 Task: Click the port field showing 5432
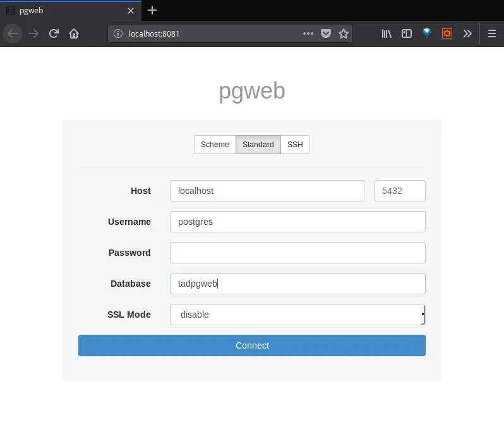(400, 191)
